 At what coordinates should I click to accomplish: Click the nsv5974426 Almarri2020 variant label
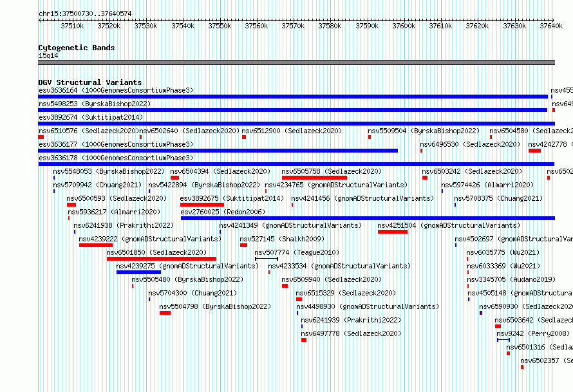(487, 185)
